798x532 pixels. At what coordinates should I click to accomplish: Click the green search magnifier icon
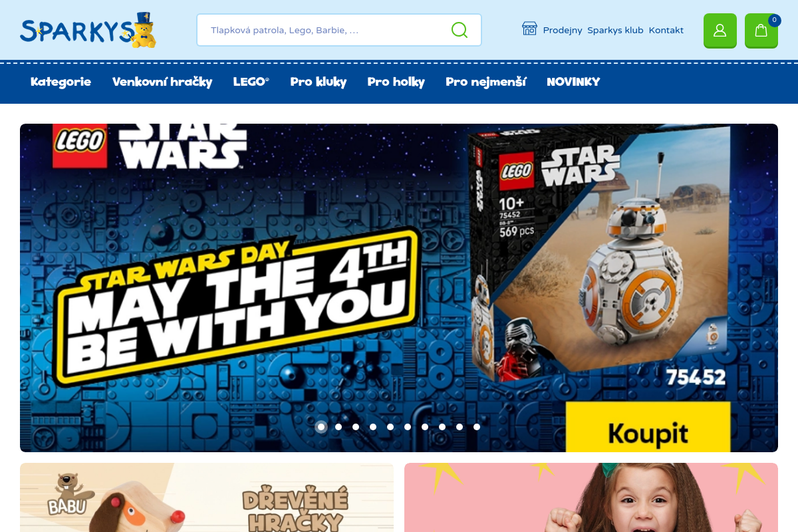460,30
